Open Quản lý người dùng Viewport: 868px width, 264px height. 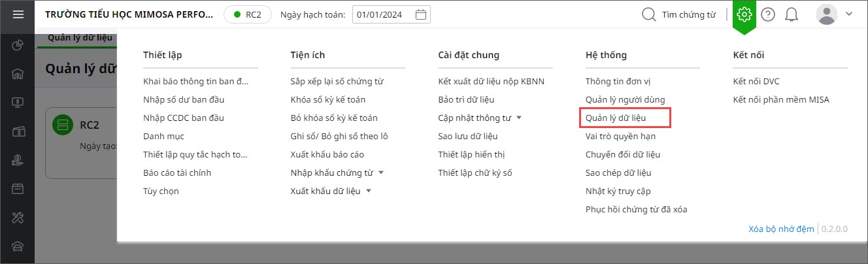[x=625, y=100]
